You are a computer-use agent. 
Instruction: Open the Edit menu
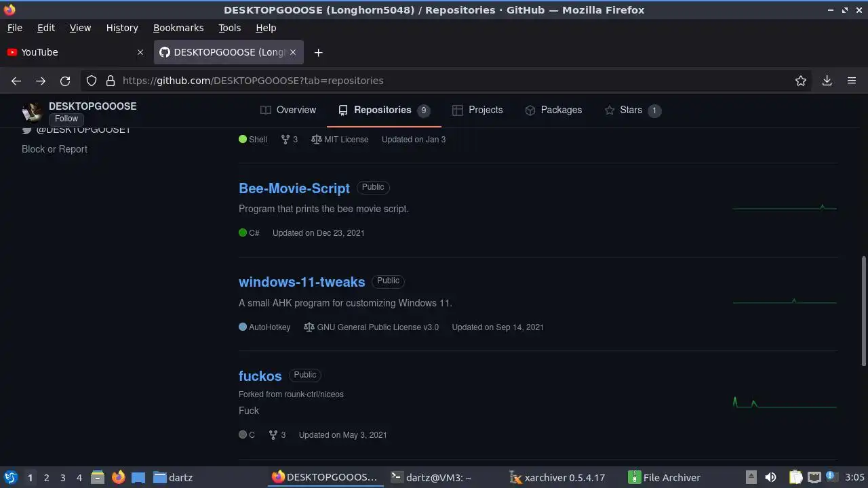[x=46, y=28]
